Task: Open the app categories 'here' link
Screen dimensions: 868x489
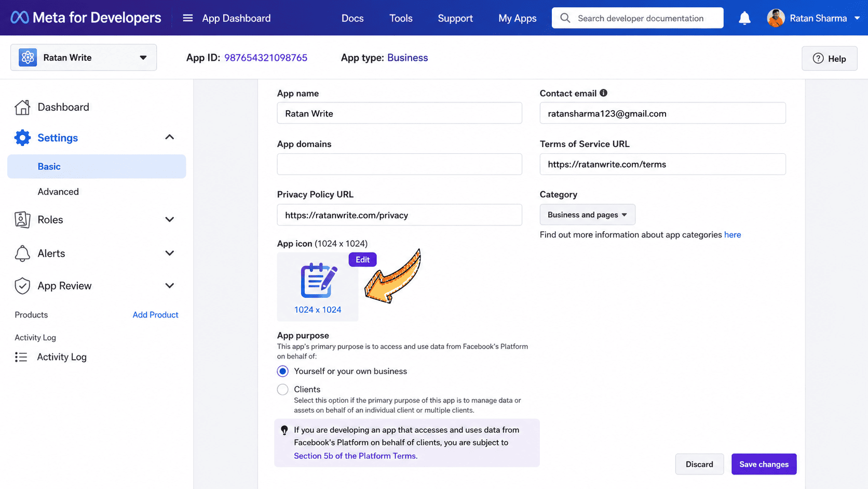Action: click(x=733, y=235)
